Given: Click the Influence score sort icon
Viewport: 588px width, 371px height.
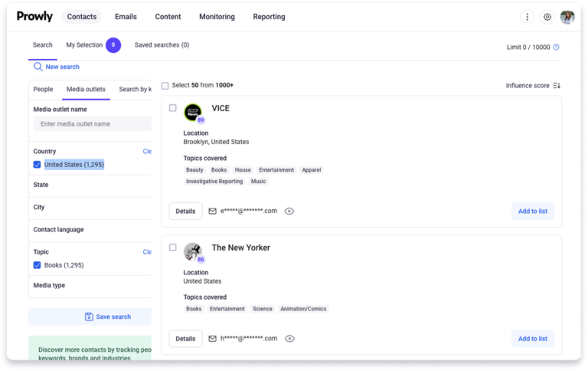Looking at the screenshot, I should [x=557, y=86].
